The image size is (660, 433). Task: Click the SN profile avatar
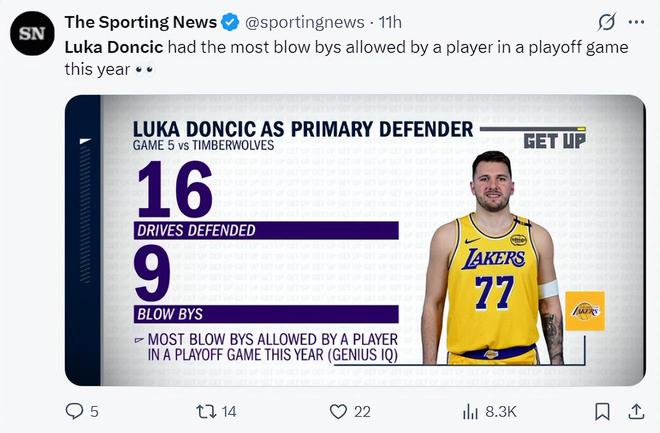click(x=32, y=33)
